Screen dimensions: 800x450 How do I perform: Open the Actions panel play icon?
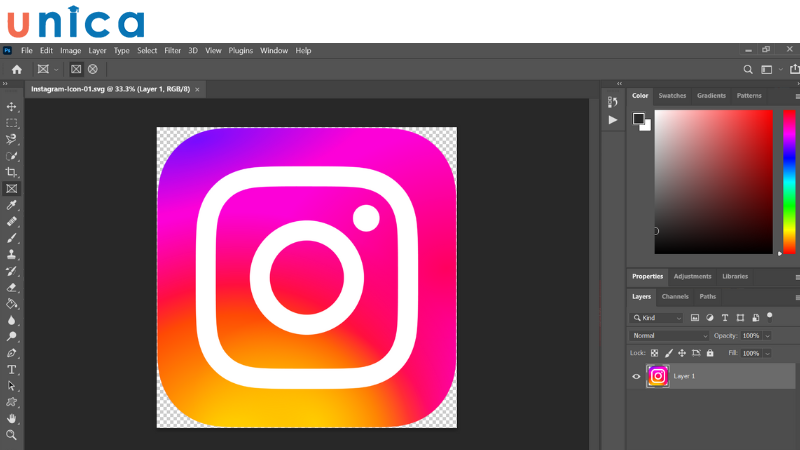point(613,120)
